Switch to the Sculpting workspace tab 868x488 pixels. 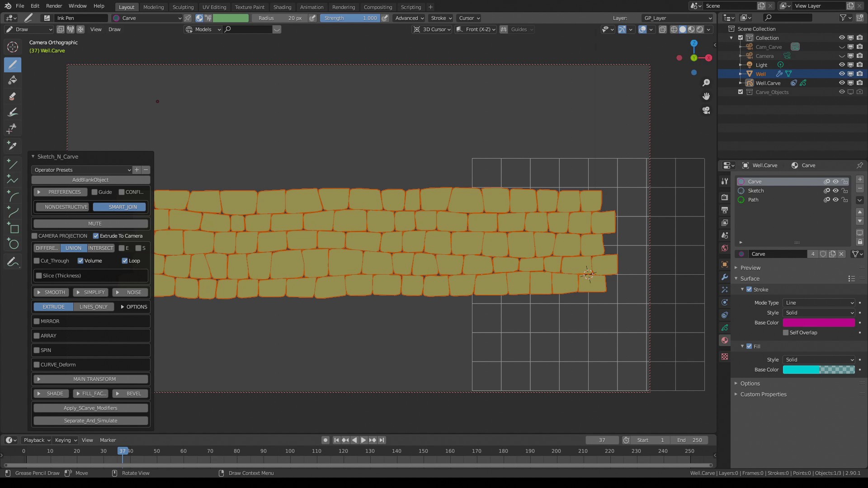click(183, 7)
